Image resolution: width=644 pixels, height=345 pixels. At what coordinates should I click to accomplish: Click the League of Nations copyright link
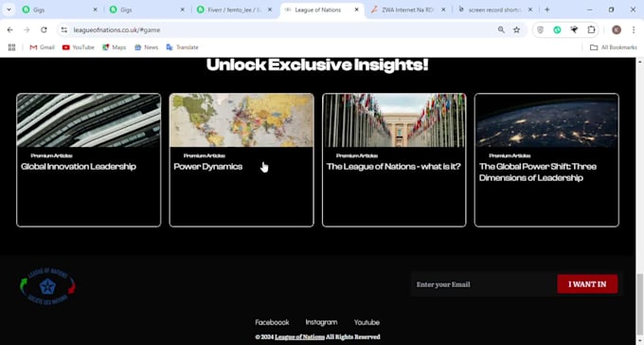point(299,336)
